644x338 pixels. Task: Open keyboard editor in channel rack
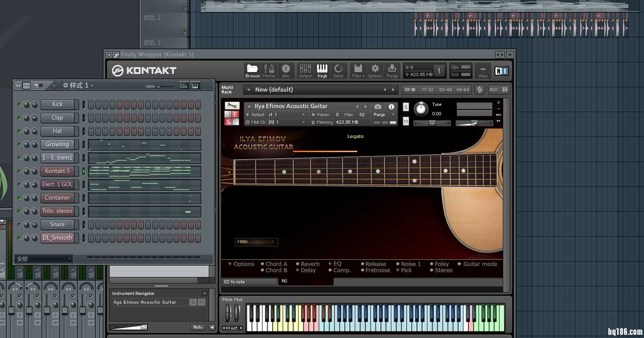click(195, 86)
